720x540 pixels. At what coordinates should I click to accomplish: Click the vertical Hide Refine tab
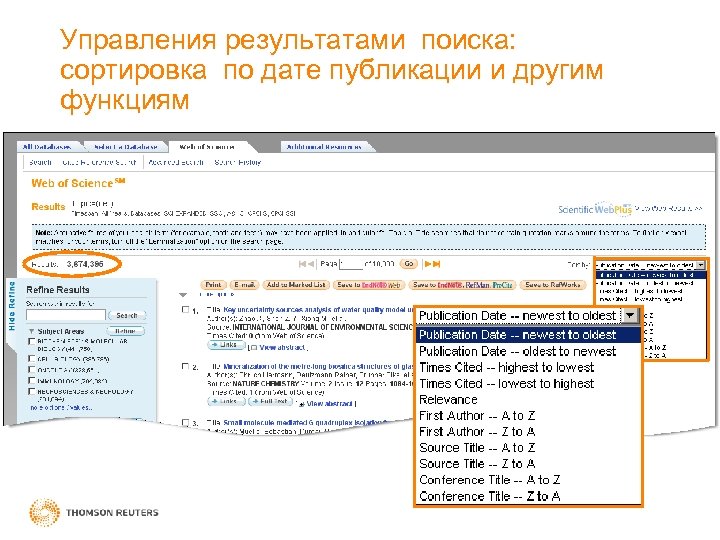12,306
